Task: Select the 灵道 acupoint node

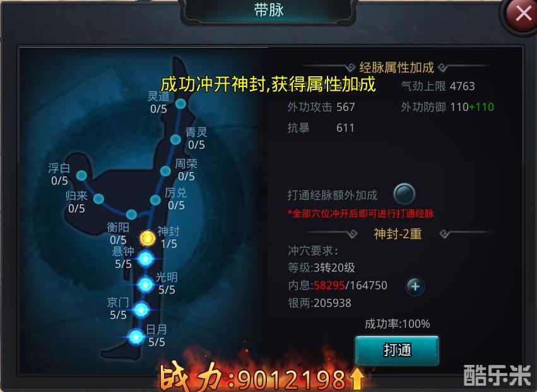Action: tap(180, 103)
